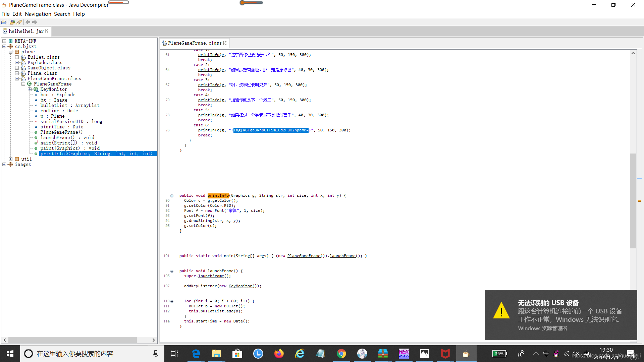Open the HEX editor taskbar icon
Viewport: 644px width, 362px height.
[x=404, y=354]
